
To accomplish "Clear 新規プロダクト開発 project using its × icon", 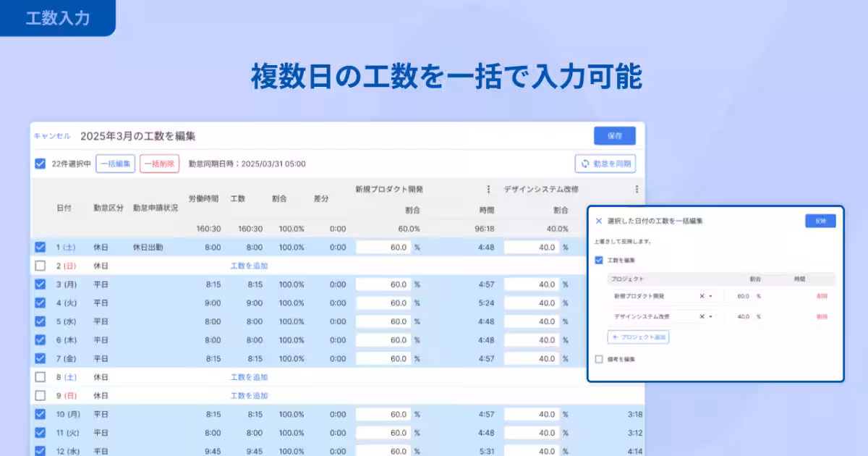I will 702,296.
